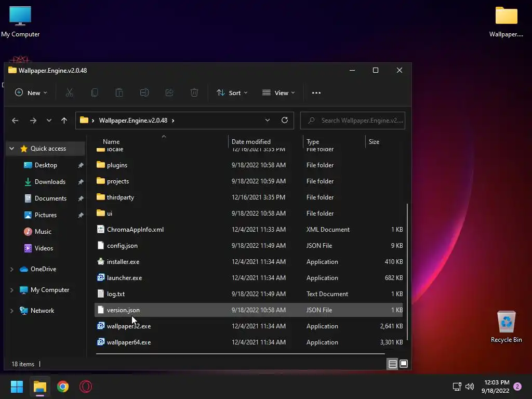Select the config.json file
532x399 pixels.
[248, 246]
